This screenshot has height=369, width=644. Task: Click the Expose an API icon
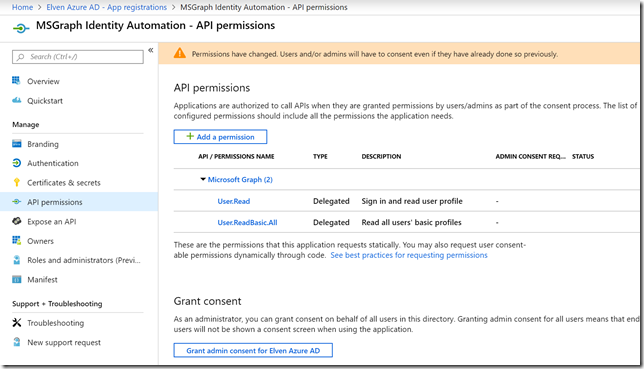pos(16,221)
